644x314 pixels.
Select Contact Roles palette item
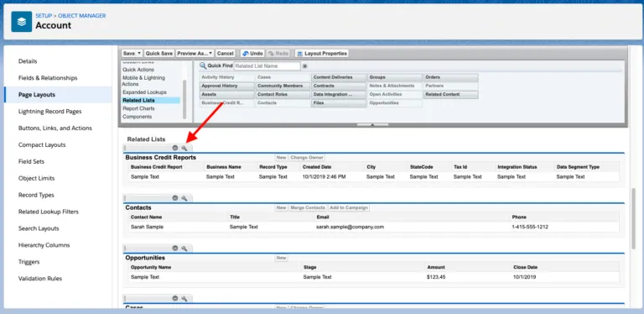(x=283, y=95)
